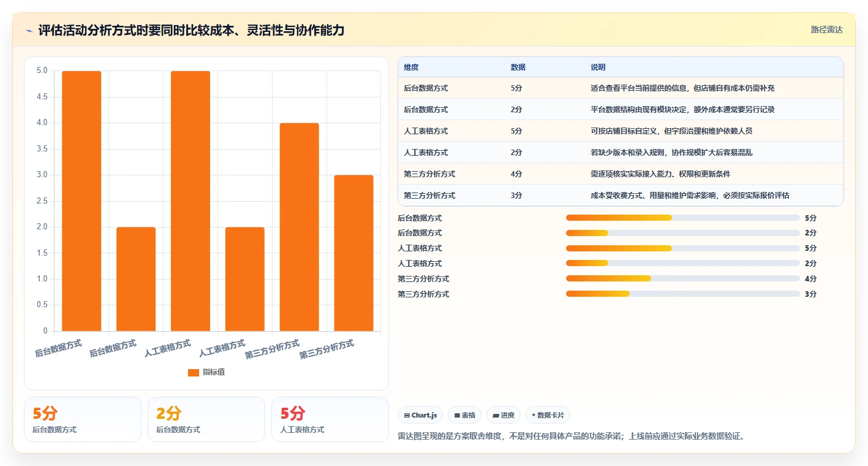Click the 人工表格方式 2分 progress bar
Image resolution: width=868 pixels, height=466 pixels.
pyautogui.click(x=683, y=263)
